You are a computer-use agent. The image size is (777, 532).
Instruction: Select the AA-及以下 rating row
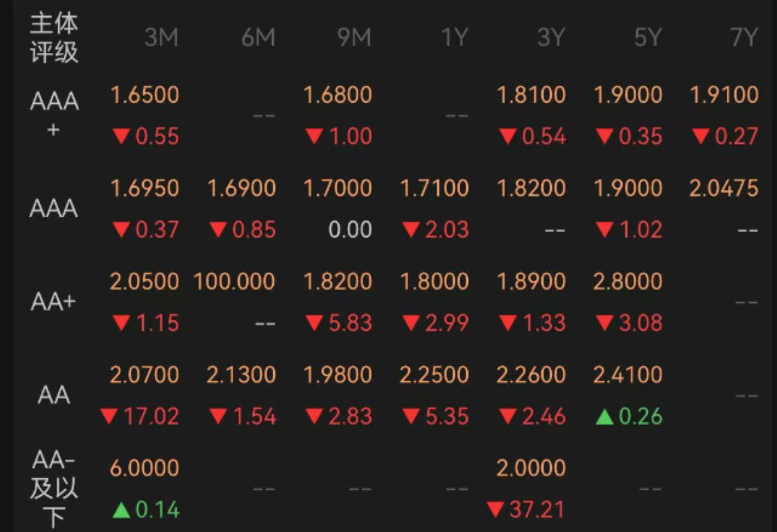point(54,488)
